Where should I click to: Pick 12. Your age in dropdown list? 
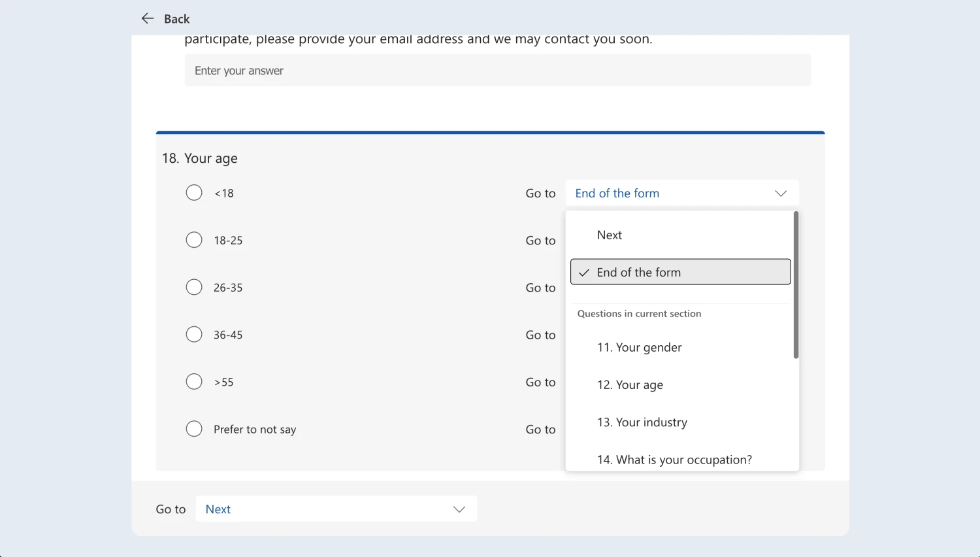pyautogui.click(x=630, y=385)
